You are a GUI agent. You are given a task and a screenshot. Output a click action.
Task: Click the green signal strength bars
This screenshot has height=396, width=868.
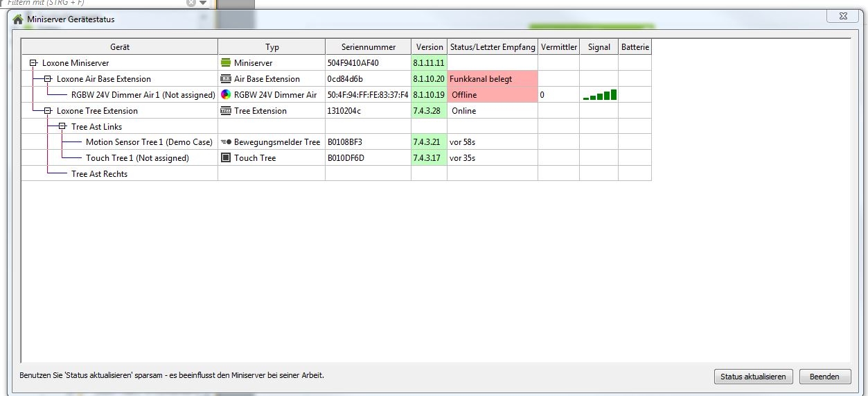[600, 94]
